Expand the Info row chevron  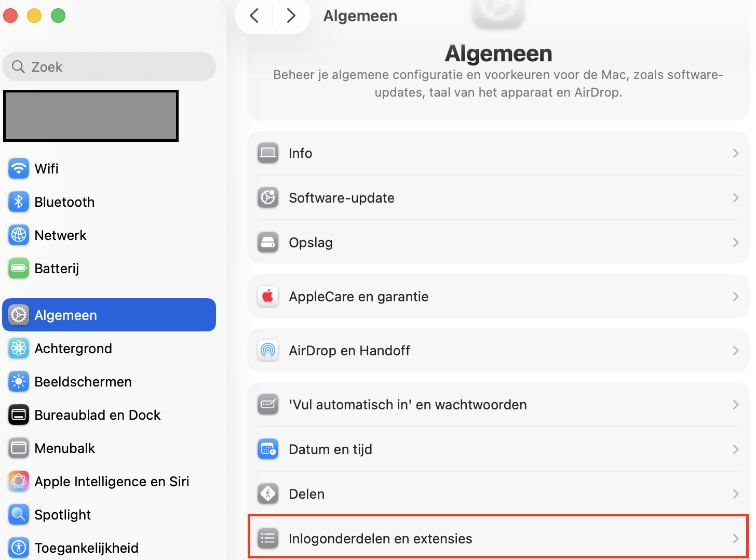click(735, 153)
